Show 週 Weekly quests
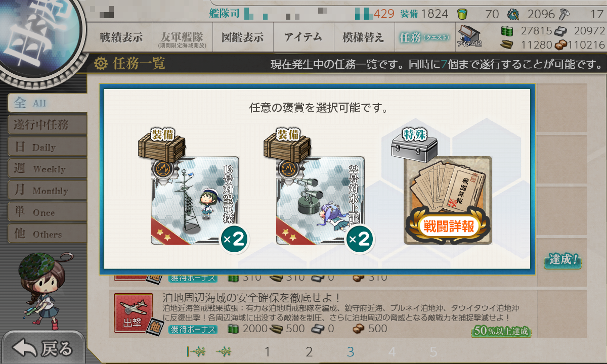This screenshot has width=607, height=364. click(47, 169)
